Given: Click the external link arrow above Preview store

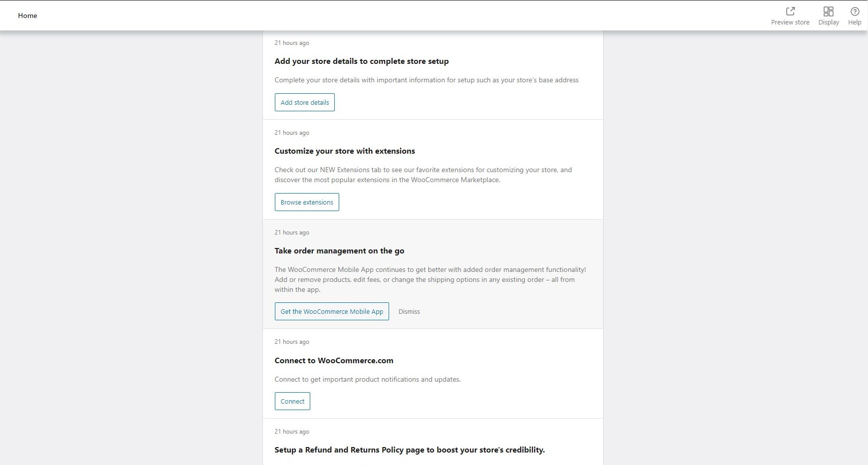Looking at the screenshot, I should click(x=790, y=10).
